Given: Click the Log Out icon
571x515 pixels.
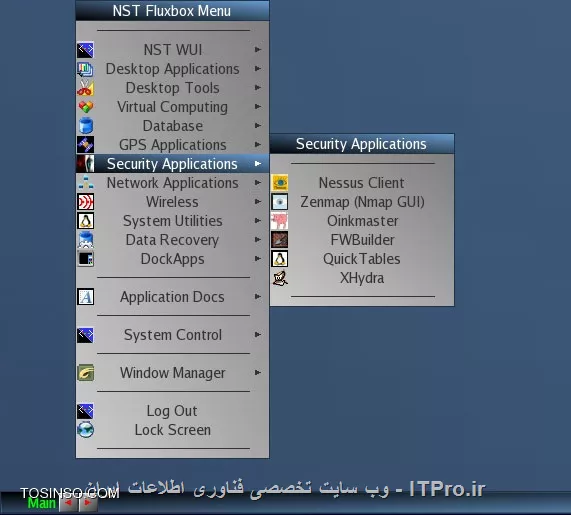Looking at the screenshot, I should [x=86, y=411].
